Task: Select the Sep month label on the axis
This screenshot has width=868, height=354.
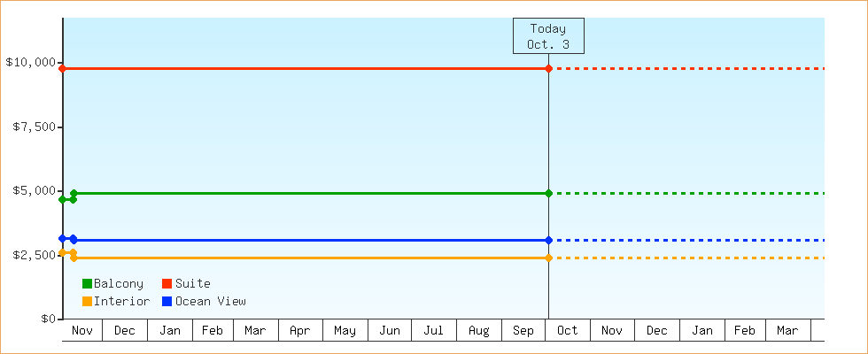Action: point(523,331)
